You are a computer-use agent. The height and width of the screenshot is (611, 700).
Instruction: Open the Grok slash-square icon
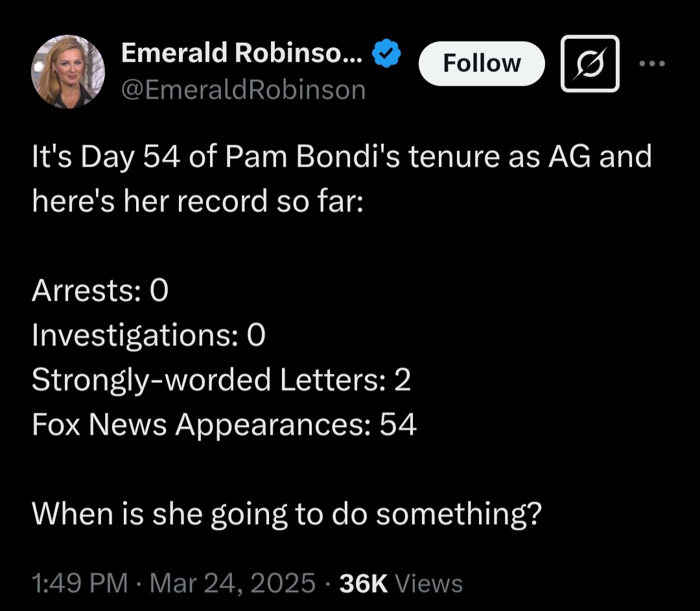pyautogui.click(x=589, y=63)
